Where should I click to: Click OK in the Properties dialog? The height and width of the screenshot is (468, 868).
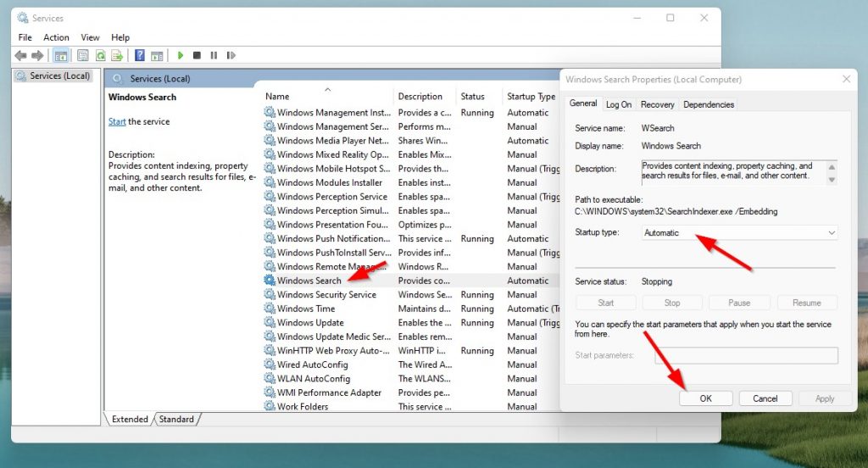[706, 398]
